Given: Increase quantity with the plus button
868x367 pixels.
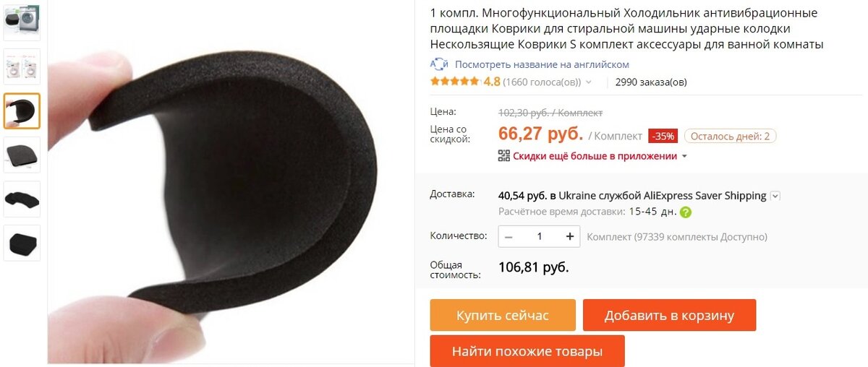Looking at the screenshot, I should coord(570,236).
